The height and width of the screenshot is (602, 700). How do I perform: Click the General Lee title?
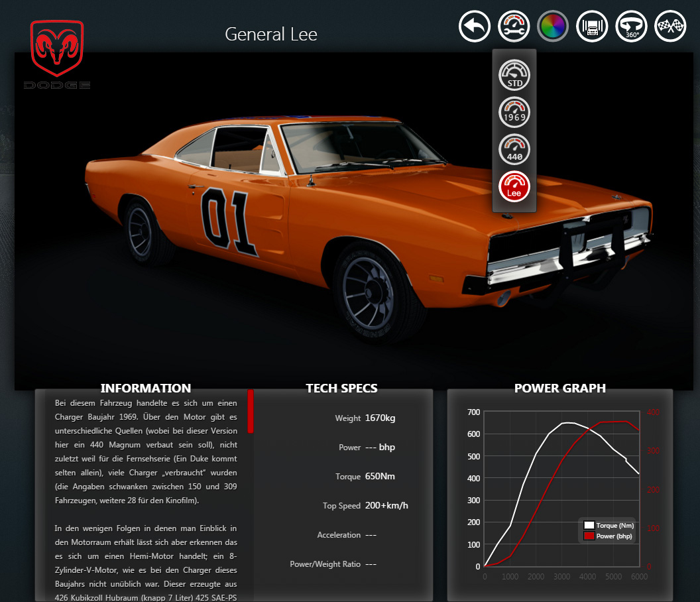[271, 34]
